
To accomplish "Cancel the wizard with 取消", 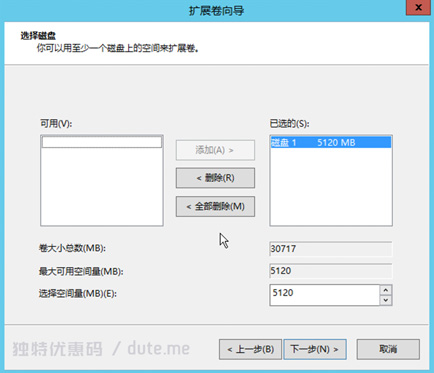I will [388, 349].
